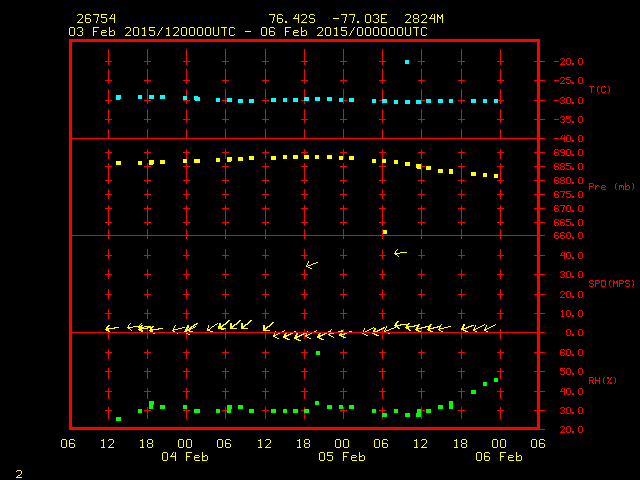Select the 05 Feb date label
The image size is (640, 480).
[x=342, y=457]
